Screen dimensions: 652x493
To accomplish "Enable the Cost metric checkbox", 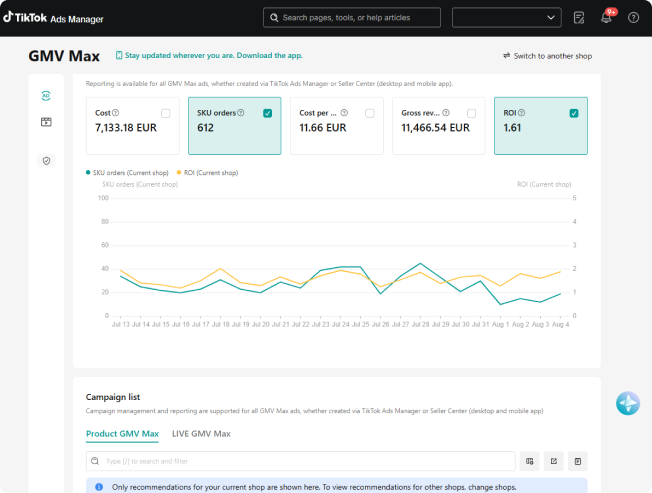I will tap(165, 113).
